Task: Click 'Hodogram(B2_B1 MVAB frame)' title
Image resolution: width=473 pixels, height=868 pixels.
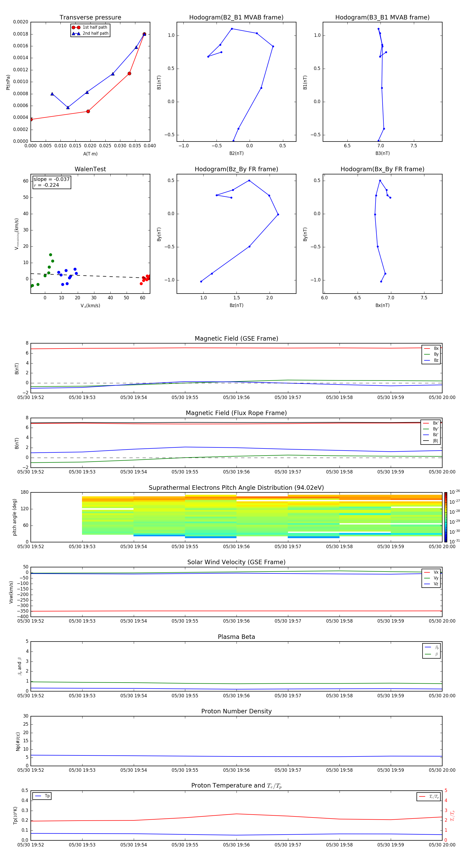Action: click(x=236, y=18)
